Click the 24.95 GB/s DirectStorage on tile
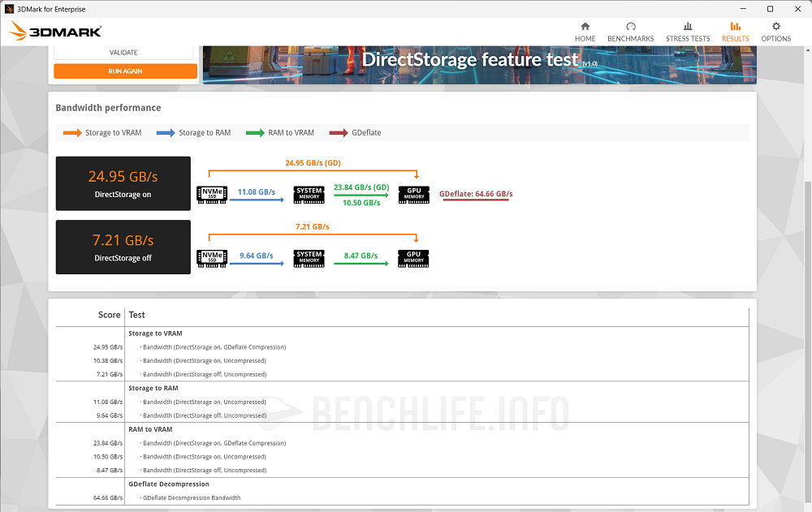 123,183
